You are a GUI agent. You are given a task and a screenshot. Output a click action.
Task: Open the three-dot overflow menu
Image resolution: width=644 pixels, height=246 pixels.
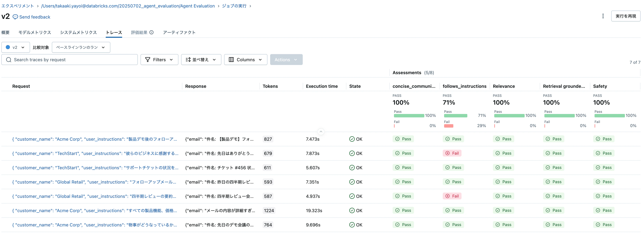[x=603, y=16]
